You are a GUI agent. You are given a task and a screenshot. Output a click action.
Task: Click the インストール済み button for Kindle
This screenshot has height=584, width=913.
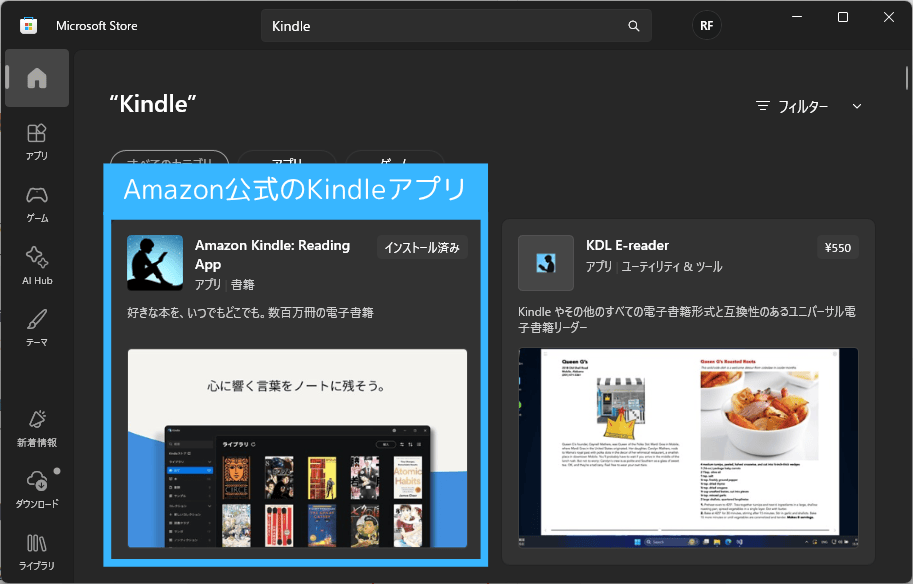pos(422,247)
